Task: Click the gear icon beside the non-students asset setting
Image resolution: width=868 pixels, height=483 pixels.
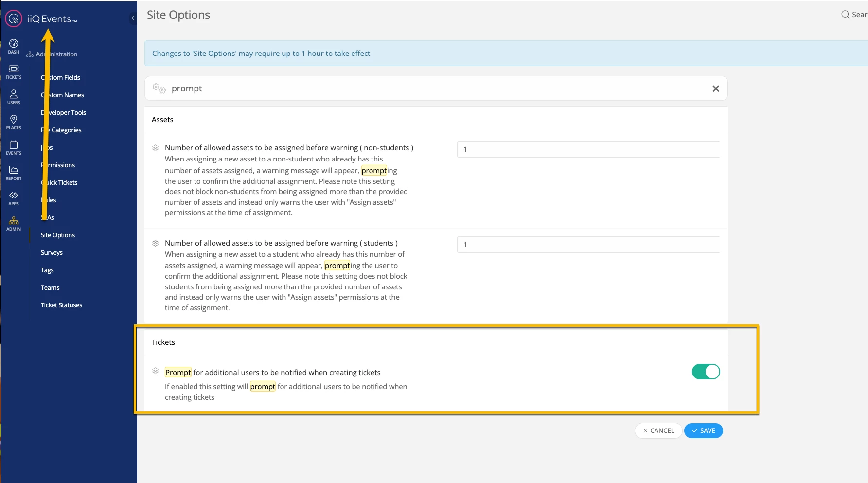Action: [x=156, y=148]
